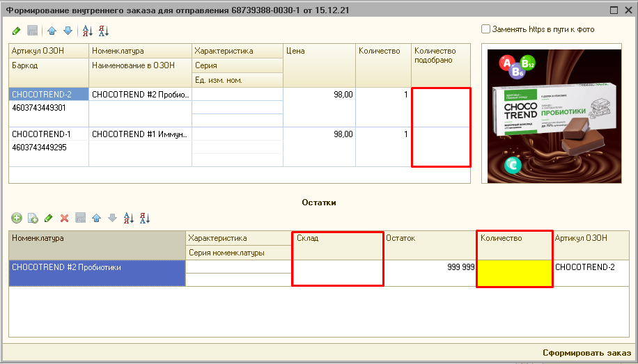Select CHOCOTREND #2 Пробиотики row in Остатки
The height and width of the screenshot is (364, 638).
(98, 274)
